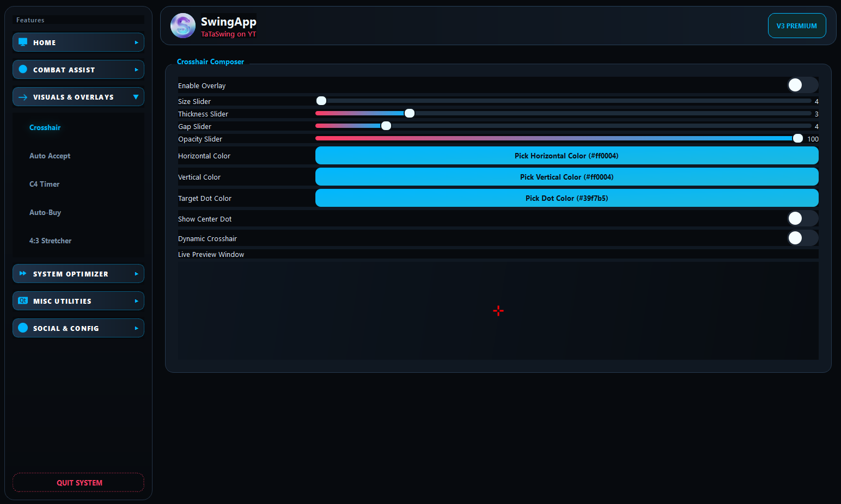Click the SYSTEM OPTIMIZER label text
The image size is (841, 504).
point(71,274)
